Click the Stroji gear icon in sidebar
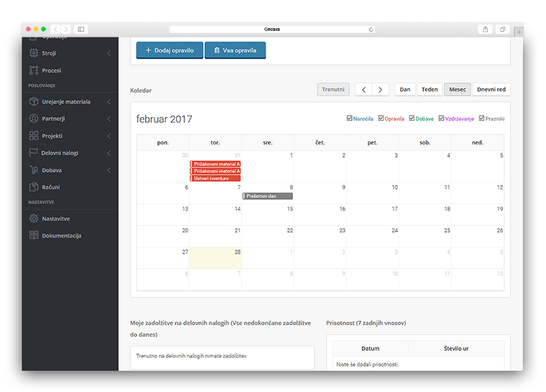 click(x=34, y=53)
